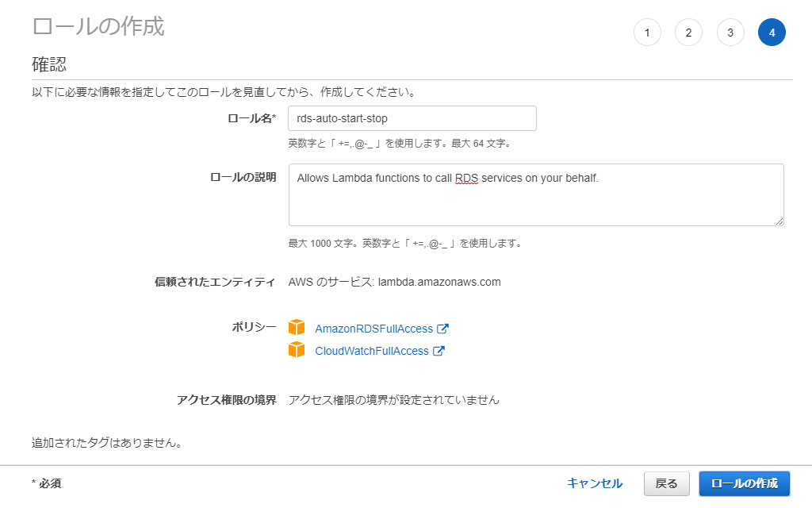Click inside the role description textarea

[536, 195]
